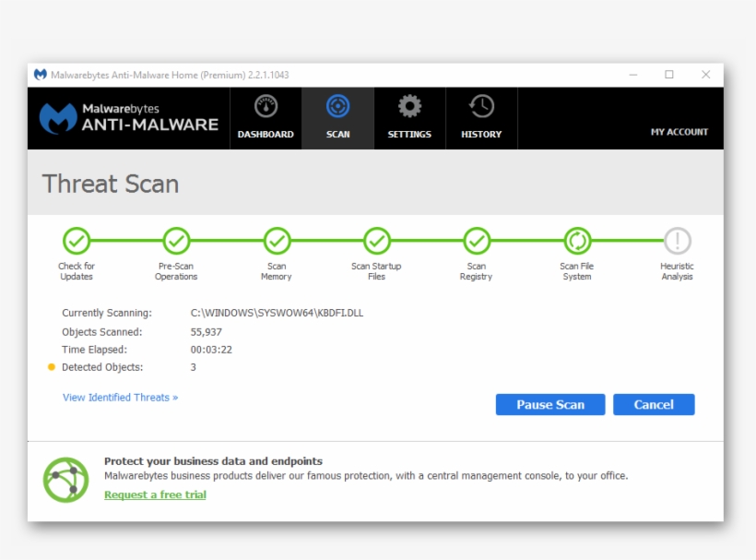Open View Identified Threats link
Viewport: 756px width, 560px height.
pos(121,398)
